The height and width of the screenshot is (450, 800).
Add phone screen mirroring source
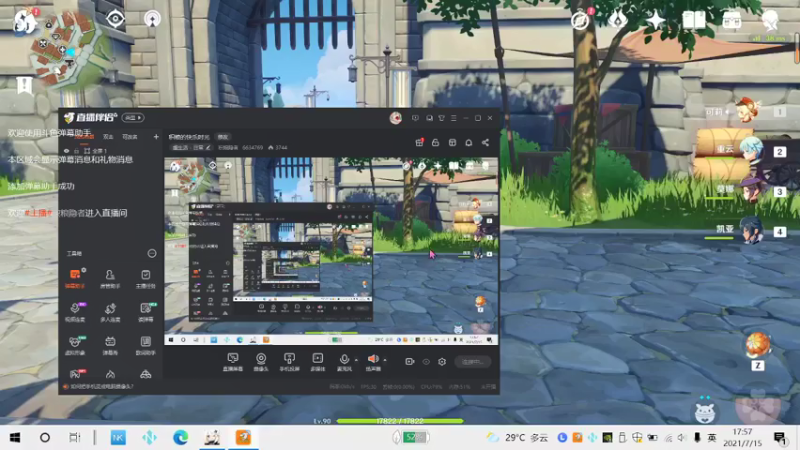click(x=289, y=362)
